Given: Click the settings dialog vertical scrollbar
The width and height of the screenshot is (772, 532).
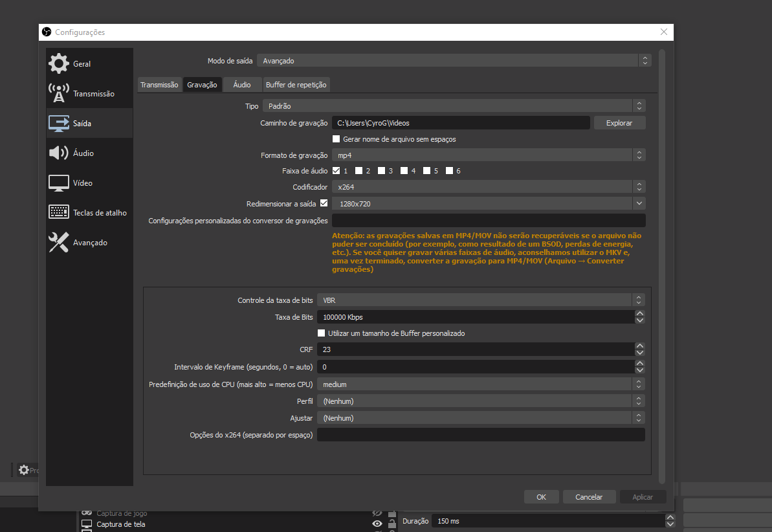Looking at the screenshot, I should tap(662, 266).
